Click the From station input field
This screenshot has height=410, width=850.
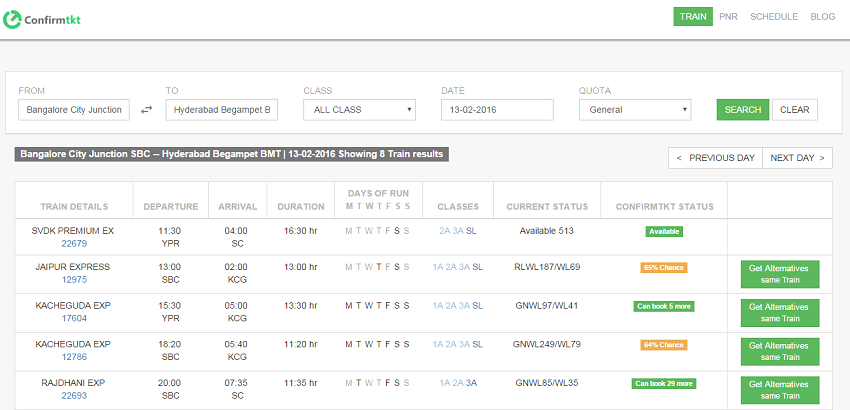point(74,110)
